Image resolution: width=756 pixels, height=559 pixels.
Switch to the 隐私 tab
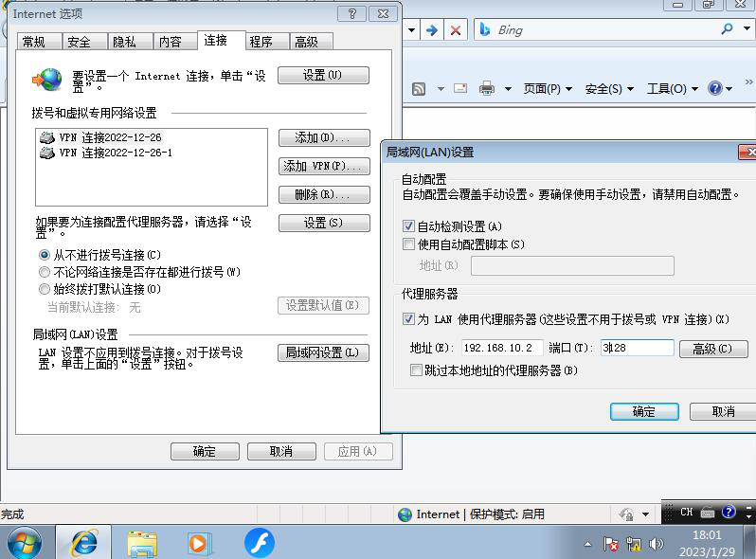130,42
